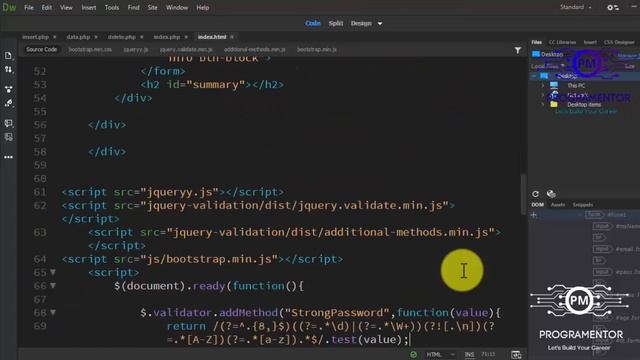Close the data.php tab
Image resolution: width=640 pixels, height=360 pixels.
(x=96, y=37)
